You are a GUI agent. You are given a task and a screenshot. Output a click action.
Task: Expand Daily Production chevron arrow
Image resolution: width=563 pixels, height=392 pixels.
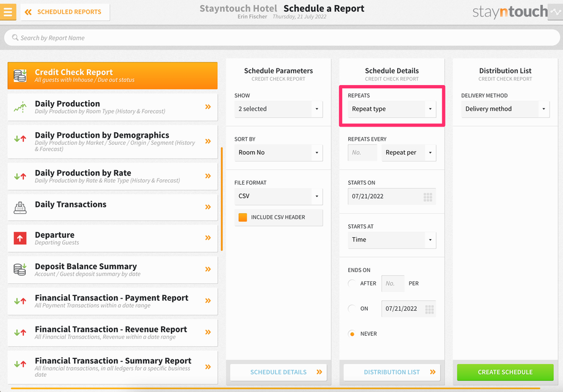pos(208,106)
